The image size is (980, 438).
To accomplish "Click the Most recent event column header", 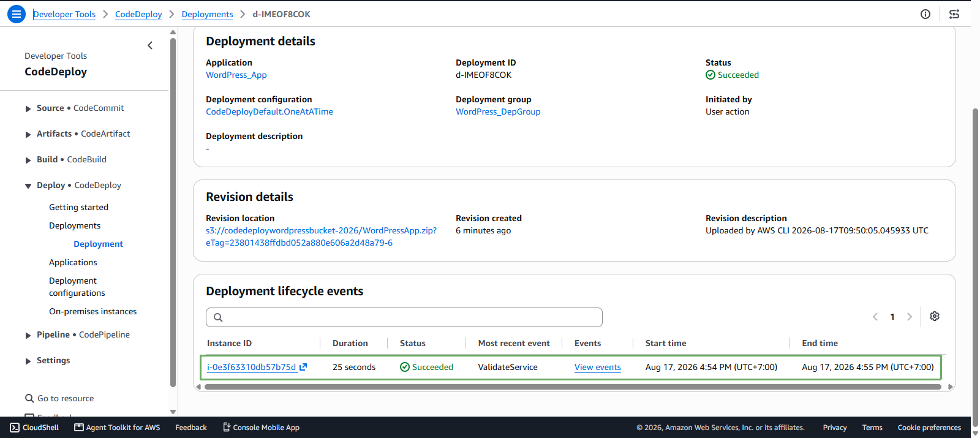I will click(514, 343).
